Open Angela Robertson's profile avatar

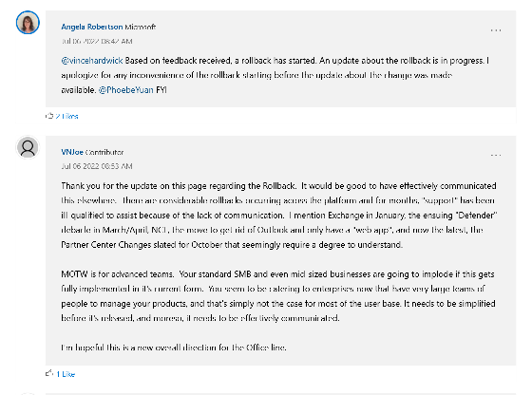pos(28,23)
